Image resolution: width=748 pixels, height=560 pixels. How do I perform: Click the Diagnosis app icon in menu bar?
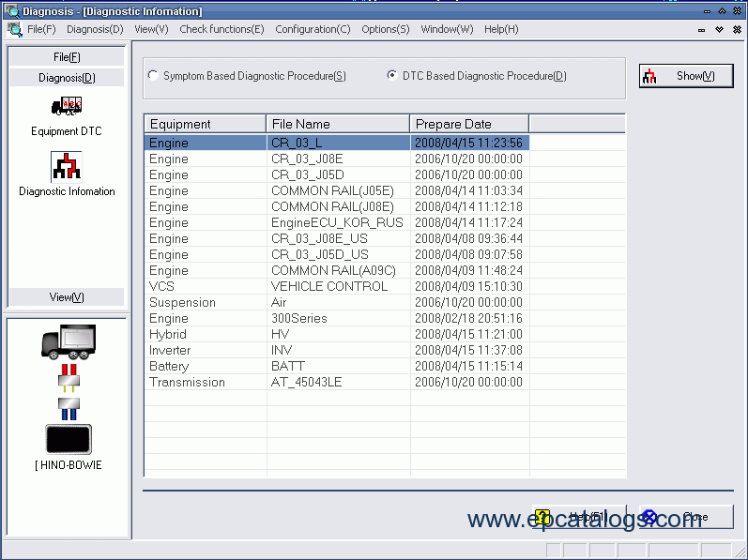pos(15,29)
